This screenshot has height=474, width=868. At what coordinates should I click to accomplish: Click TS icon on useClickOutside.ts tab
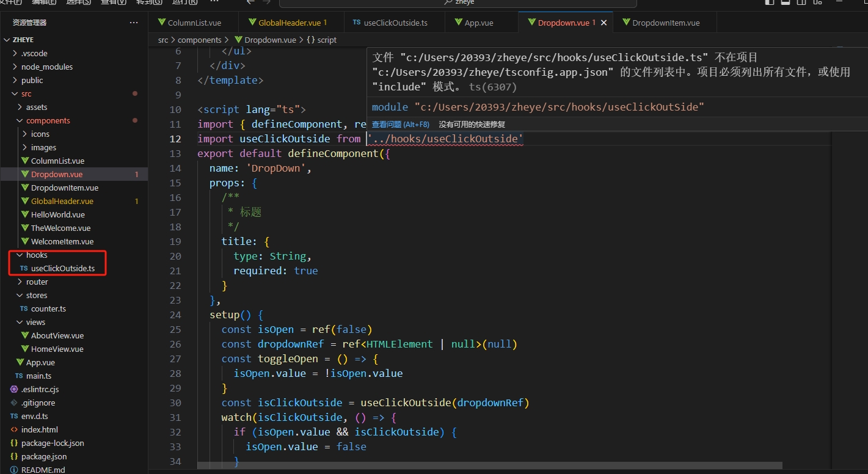click(357, 23)
